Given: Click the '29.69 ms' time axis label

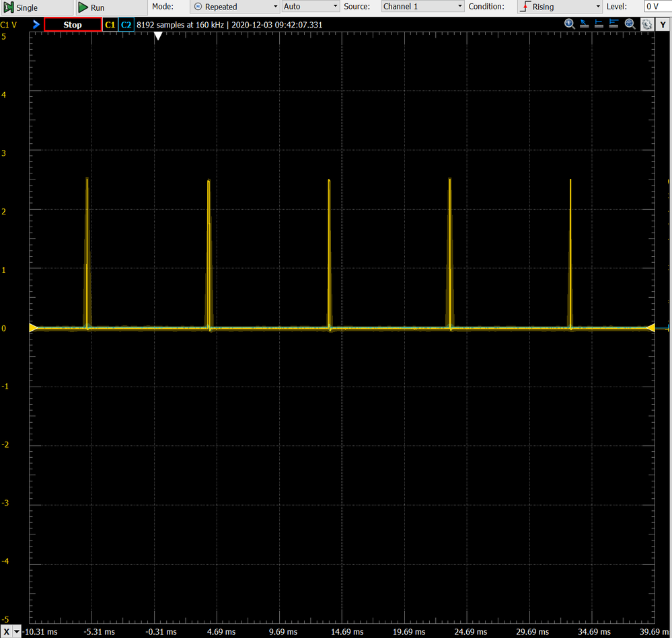Looking at the screenshot, I should [x=532, y=632].
